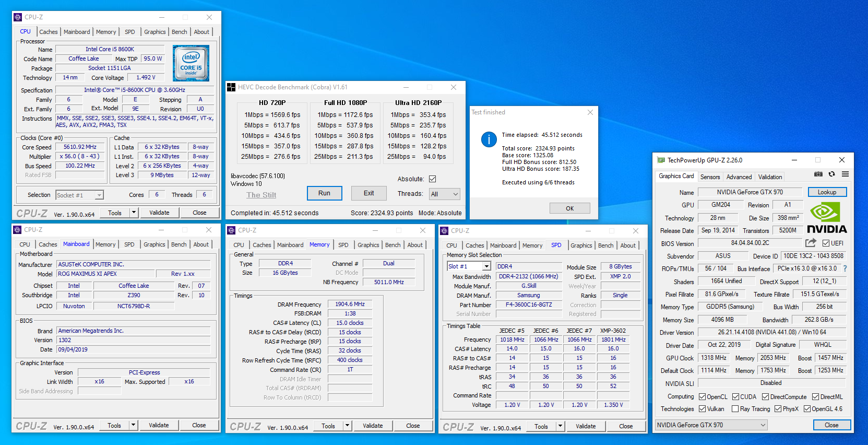
Task: Toggle the Absolute checkbox
Action: (432, 179)
